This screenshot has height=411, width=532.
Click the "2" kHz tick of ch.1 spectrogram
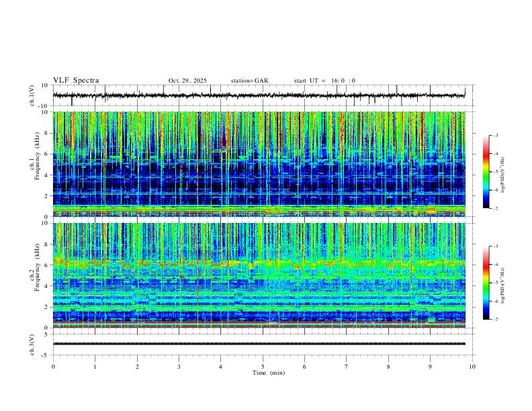pos(46,196)
